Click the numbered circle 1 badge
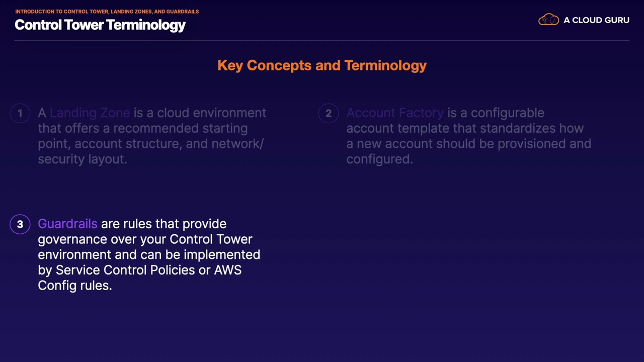This screenshot has height=362, width=644. tap(20, 114)
